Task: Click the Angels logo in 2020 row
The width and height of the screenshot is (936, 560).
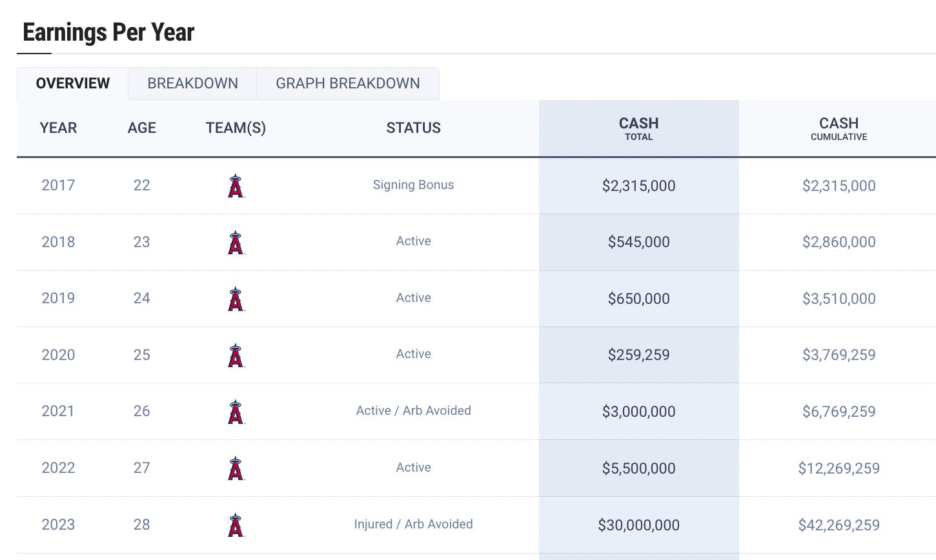Action: 236,355
